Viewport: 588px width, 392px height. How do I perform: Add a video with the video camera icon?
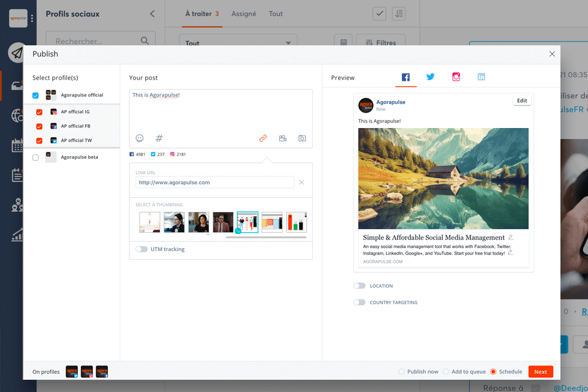283,138
